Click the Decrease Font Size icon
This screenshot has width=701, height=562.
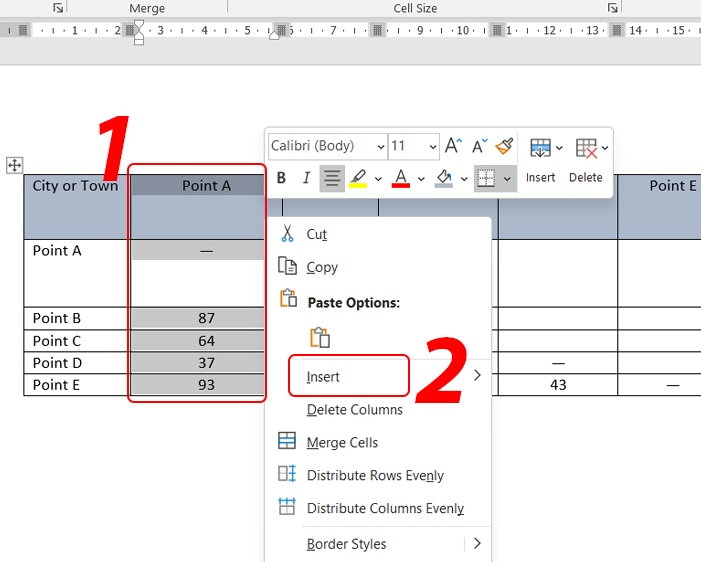pyautogui.click(x=480, y=146)
